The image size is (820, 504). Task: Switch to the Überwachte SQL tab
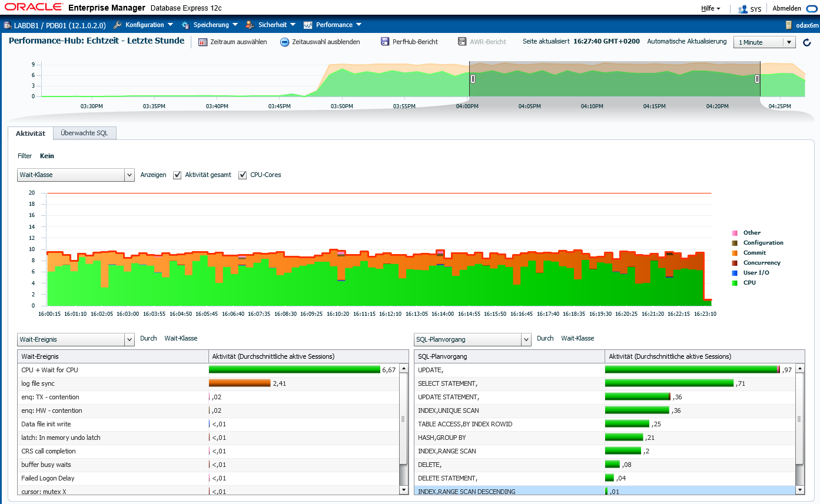(x=84, y=133)
